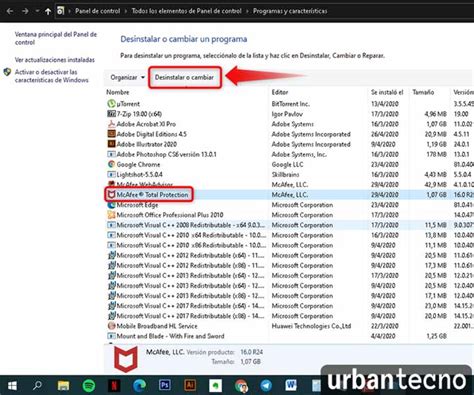Image resolution: width=474 pixels, height=395 pixels.
Task: Click the Adobe Illustrator 2020 icon
Action: tap(111, 144)
